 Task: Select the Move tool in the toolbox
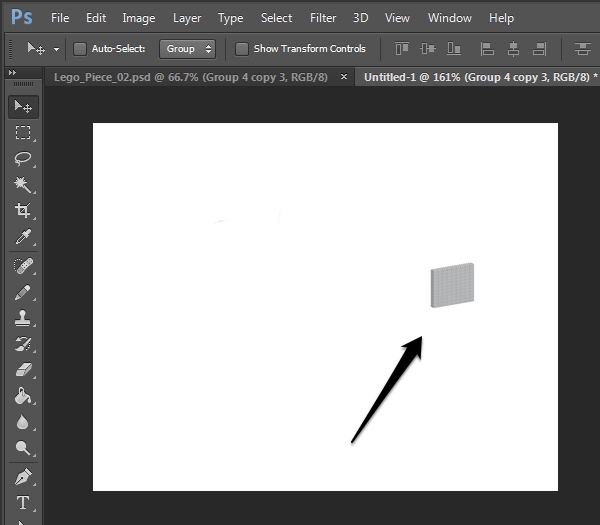(23, 107)
